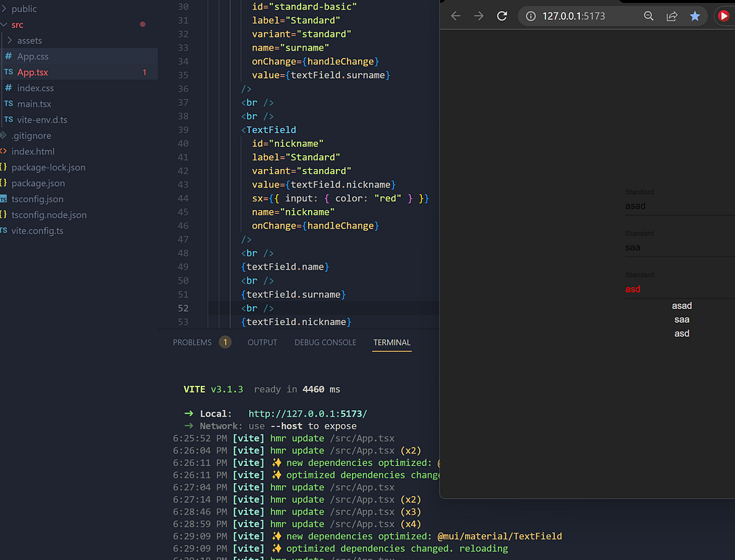
Task: Click the browser back arrow
Action: click(x=456, y=16)
